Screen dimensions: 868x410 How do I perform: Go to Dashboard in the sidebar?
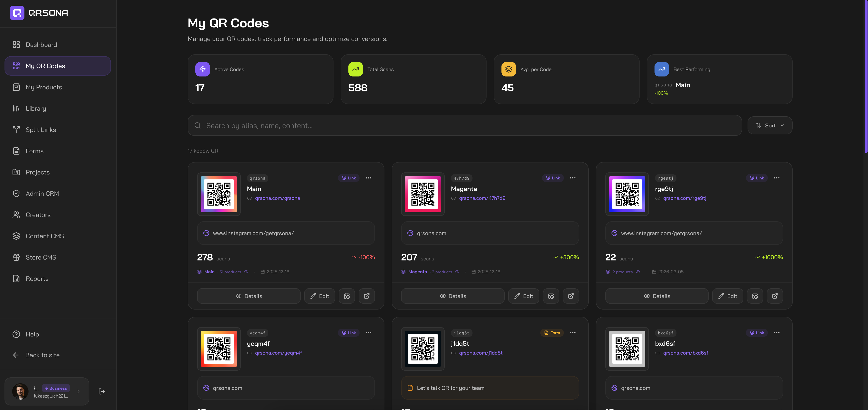(x=58, y=45)
